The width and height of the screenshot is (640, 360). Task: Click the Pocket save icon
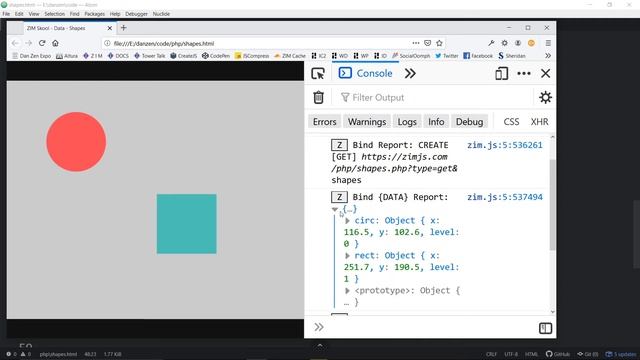point(427,43)
